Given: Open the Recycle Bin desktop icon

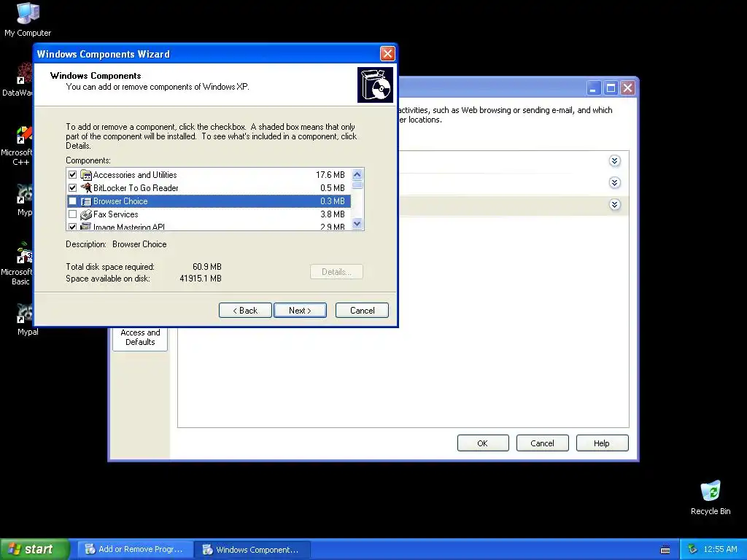Looking at the screenshot, I should [x=711, y=497].
